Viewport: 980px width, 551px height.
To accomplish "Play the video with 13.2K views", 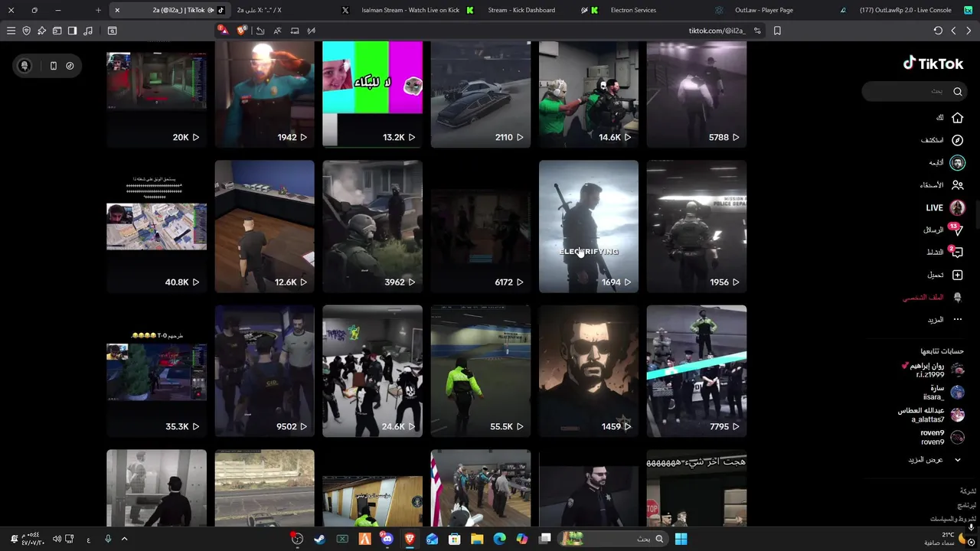I will pos(372,94).
